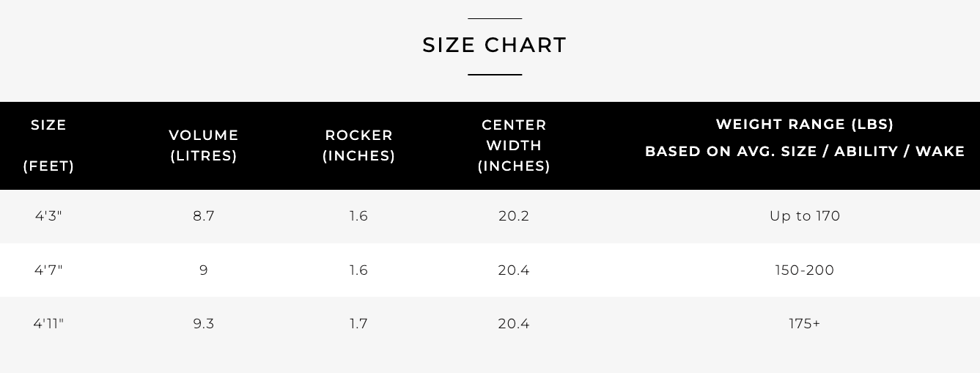Click the 4'11" size cell

click(x=48, y=324)
